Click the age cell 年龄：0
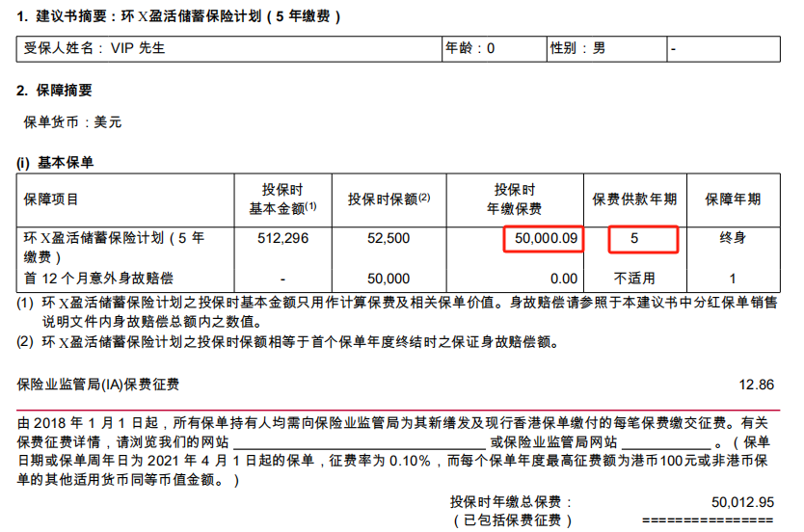 (x=495, y=49)
